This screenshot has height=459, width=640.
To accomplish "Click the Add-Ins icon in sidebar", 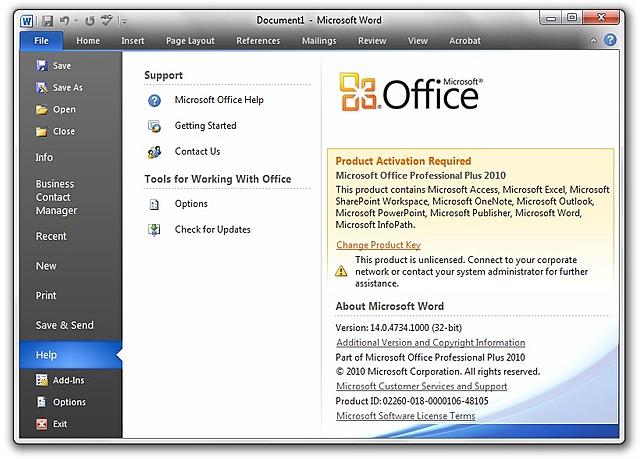I will click(x=42, y=380).
